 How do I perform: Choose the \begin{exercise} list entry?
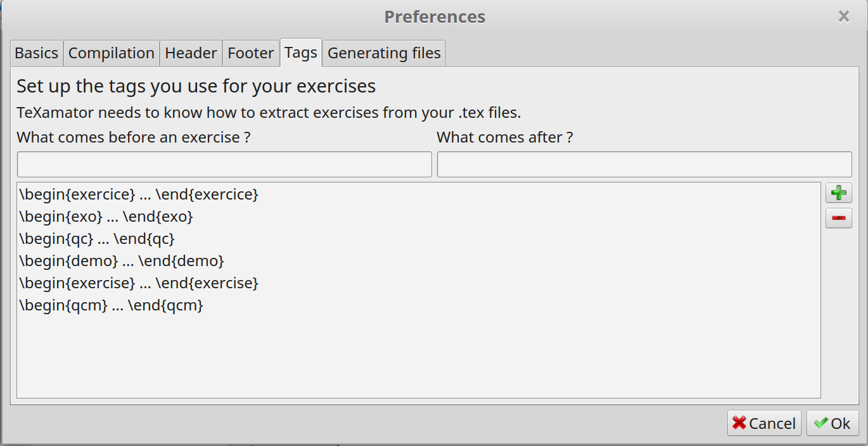pyautogui.click(x=418, y=283)
